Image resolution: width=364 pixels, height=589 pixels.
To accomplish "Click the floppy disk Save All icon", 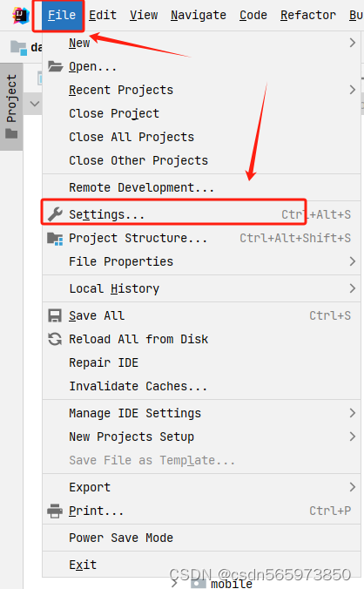I will coord(55,315).
